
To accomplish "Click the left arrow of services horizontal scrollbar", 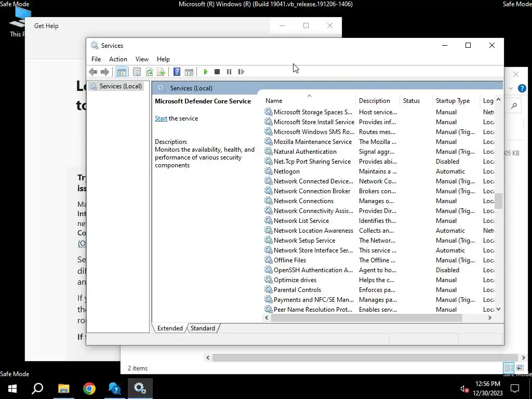I will (x=267, y=317).
